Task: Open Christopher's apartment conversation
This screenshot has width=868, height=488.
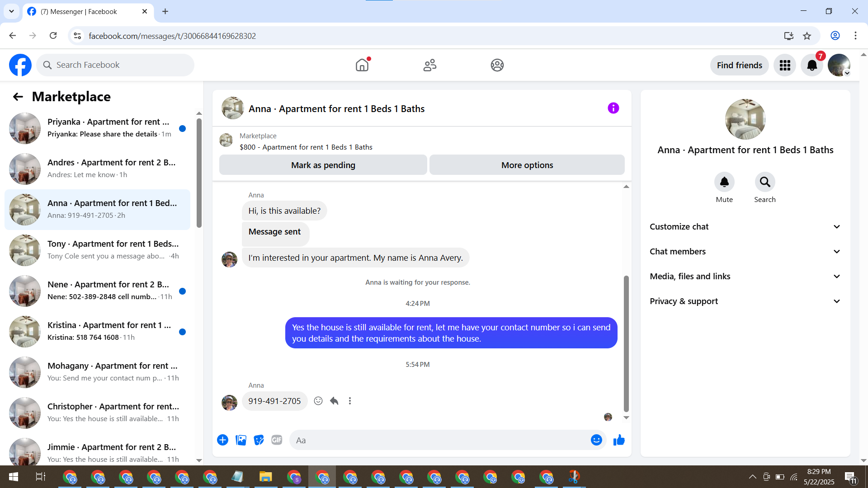Action: [97, 413]
